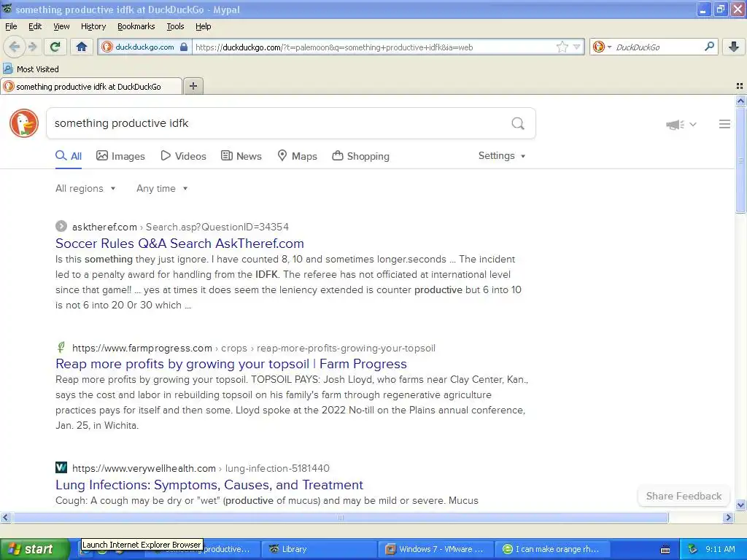Open the Any time filter dropdown

click(162, 189)
